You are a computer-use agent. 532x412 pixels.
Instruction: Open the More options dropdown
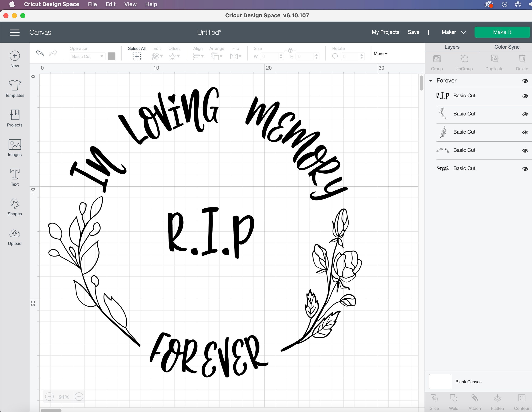pyautogui.click(x=381, y=53)
